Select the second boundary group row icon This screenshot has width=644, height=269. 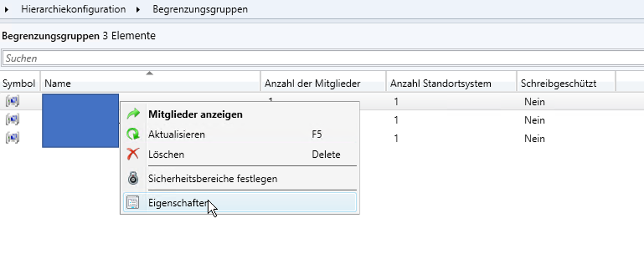tap(12, 120)
